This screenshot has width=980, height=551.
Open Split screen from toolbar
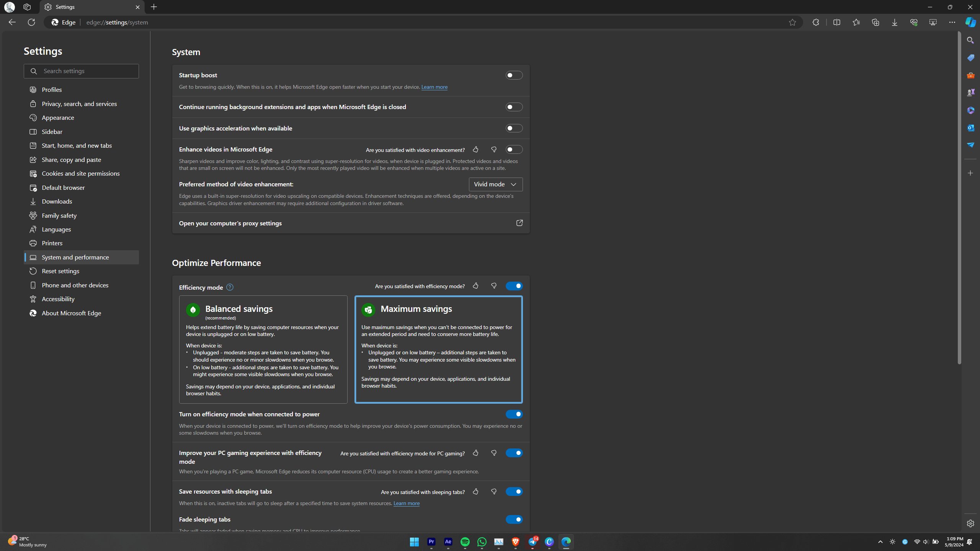click(836, 22)
